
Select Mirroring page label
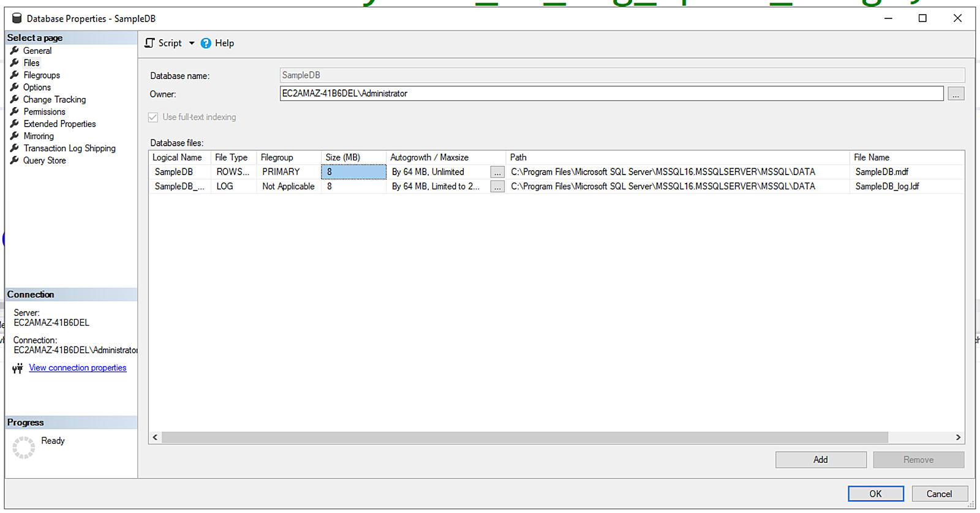click(39, 137)
